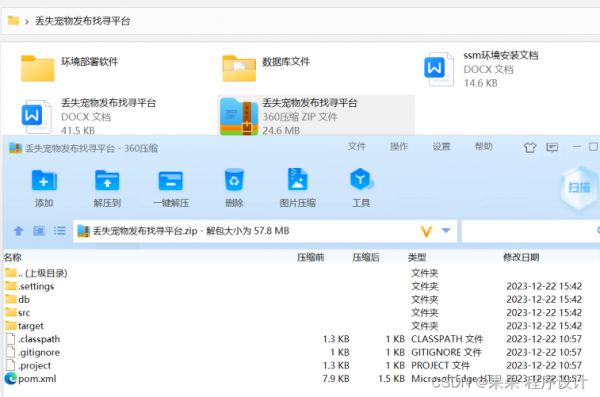Click the .classpath 1.3 KB size cell
The height and width of the screenshot is (397, 600).
pyautogui.click(x=336, y=339)
